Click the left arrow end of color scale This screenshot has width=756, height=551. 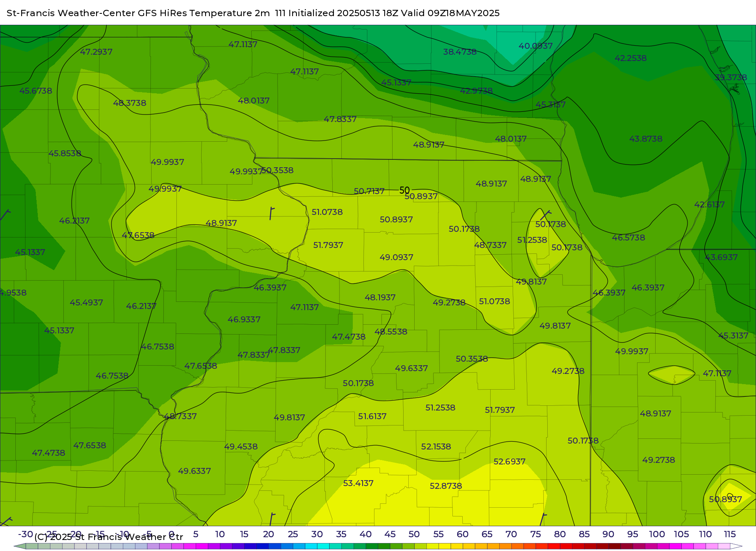point(20,546)
